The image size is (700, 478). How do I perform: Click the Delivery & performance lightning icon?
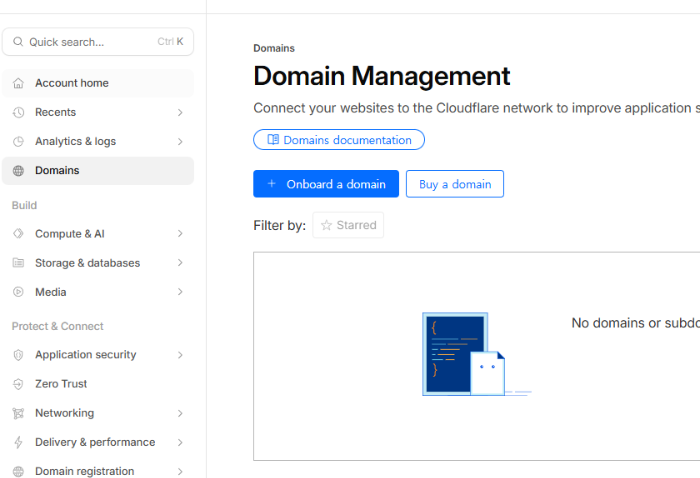click(18, 442)
